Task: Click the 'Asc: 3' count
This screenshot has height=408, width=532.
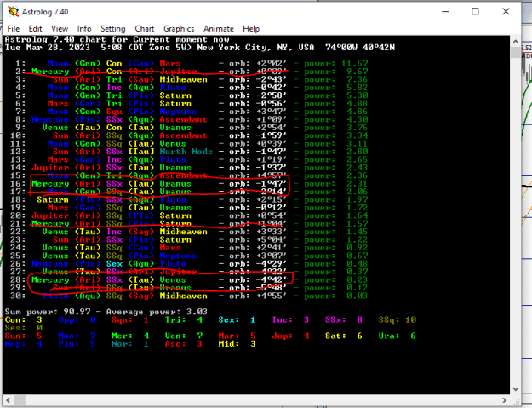Action: [x=184, y=344]
